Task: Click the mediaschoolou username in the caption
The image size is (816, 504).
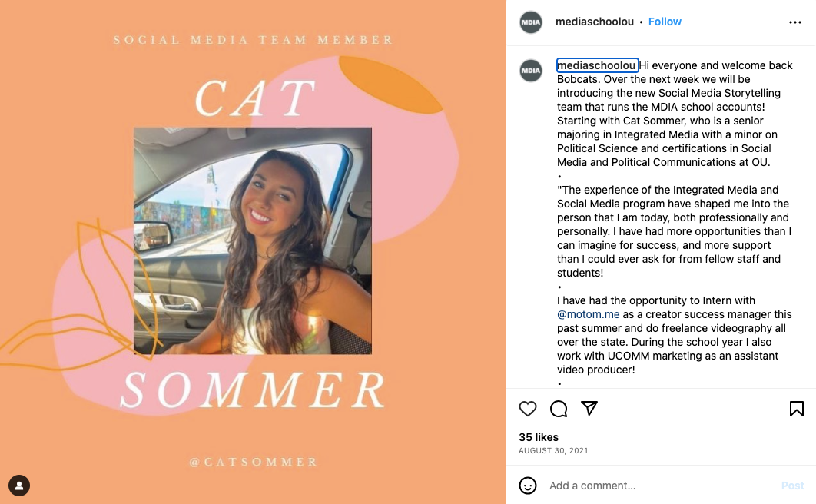Action: click(597, 65)
